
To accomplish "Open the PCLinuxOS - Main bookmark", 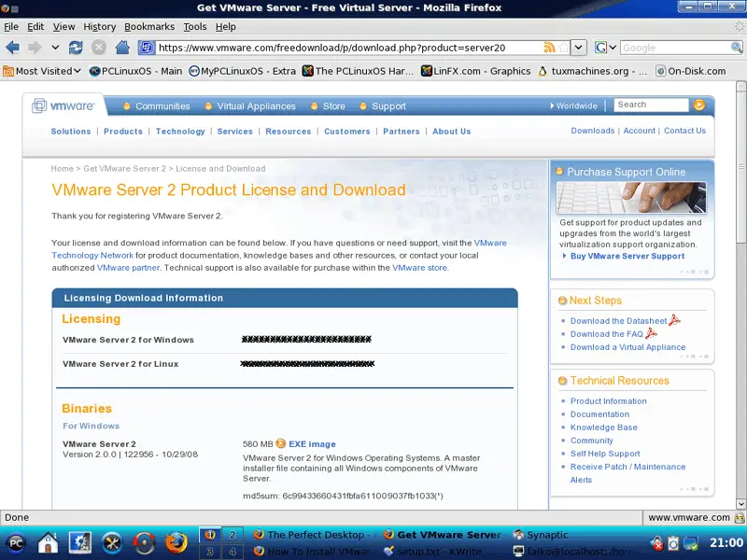I will (x=135, y=71).
